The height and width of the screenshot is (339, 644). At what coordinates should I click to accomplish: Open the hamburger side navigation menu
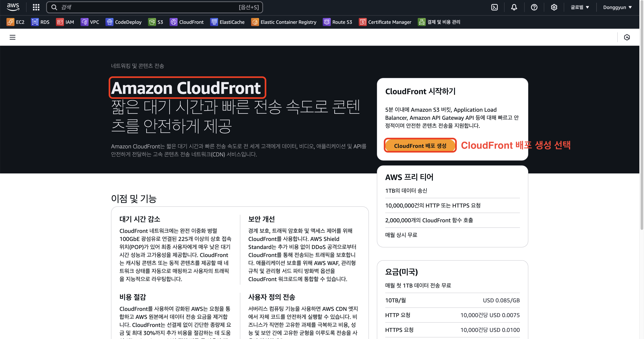[x=13, y=37]
